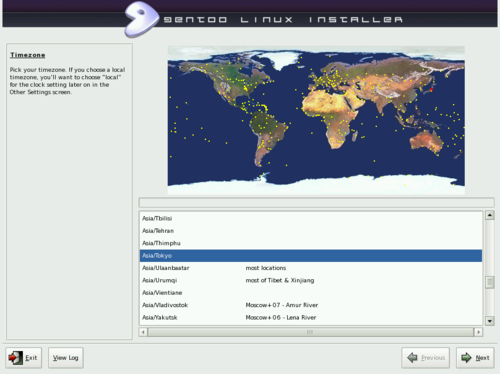Click the scroll up arrow of timezone list
500x374 pixels.
489,215
